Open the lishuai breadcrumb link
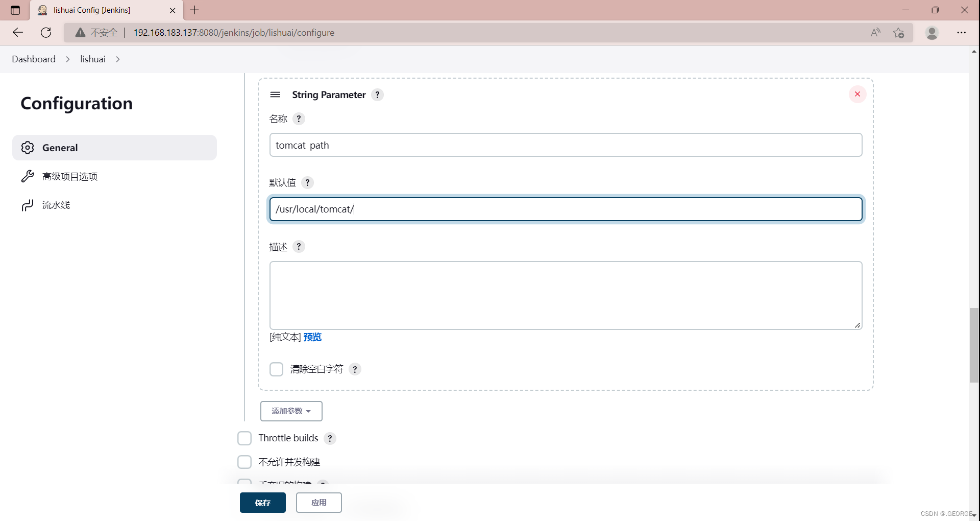The image size is (980, 521). (93, 59)
